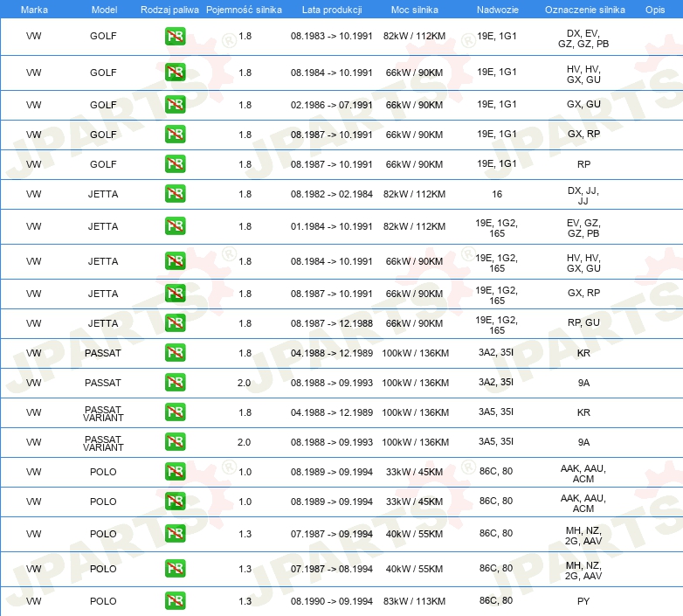Click the fuel icon for Jetta 08.1982 row
Screen dimensions: 683x616
(x=175, y=194)
